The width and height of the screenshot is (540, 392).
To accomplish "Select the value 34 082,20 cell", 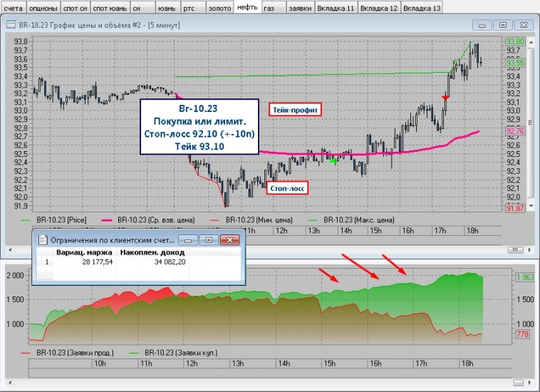I will (152, 262).
